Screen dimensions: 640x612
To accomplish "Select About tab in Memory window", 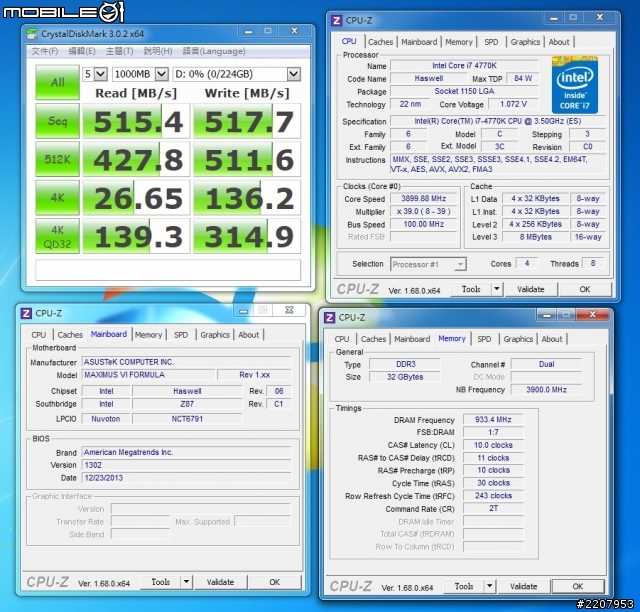I will point(552,339).
